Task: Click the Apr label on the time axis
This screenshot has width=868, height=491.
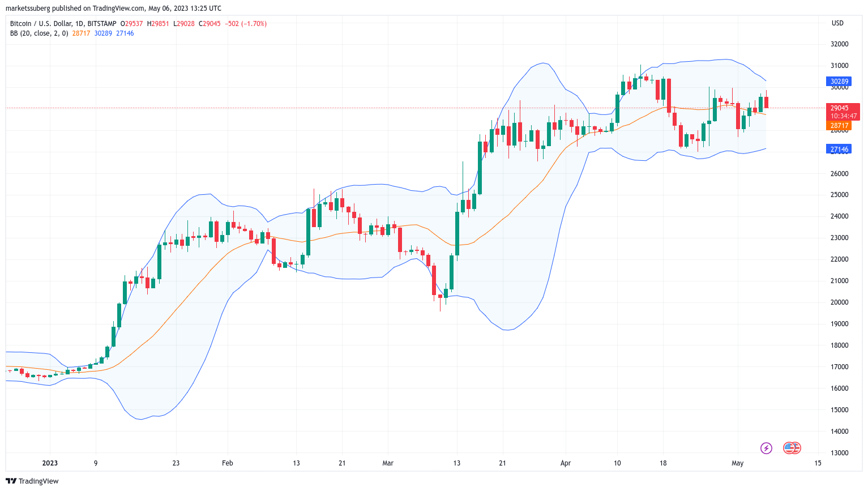Action: (566, 463)
